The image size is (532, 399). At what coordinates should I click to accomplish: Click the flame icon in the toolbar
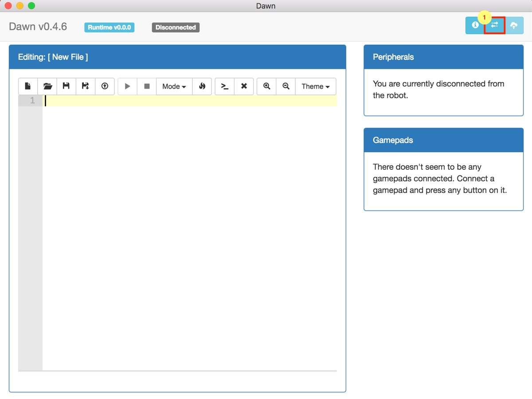[x=202, y=86]
